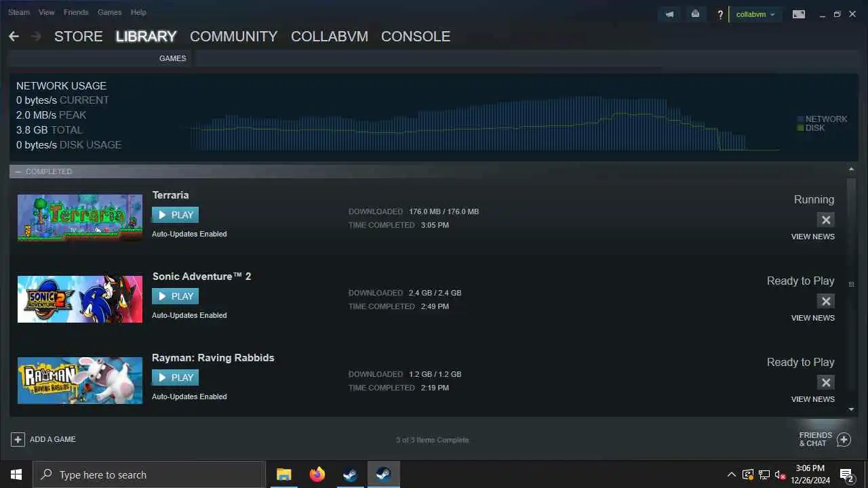Open the Games menu
The image size is (868, 488).
pos(110,12)
